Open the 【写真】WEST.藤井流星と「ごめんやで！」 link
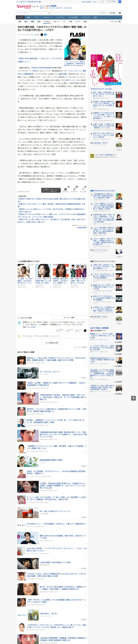Screen dimensions: 138x644 (40, 60)
